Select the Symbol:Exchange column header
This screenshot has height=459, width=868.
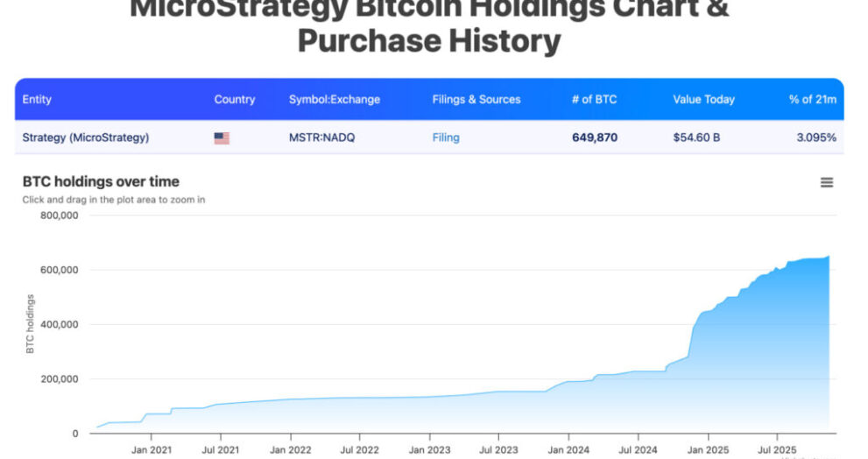(335, 100)
